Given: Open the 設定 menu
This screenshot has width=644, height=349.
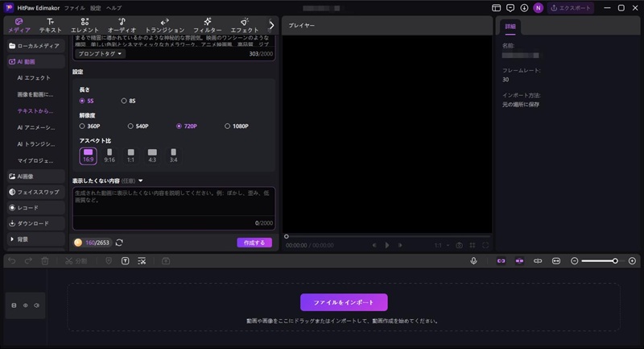Looking at the screenshot, I should (96, 8).
